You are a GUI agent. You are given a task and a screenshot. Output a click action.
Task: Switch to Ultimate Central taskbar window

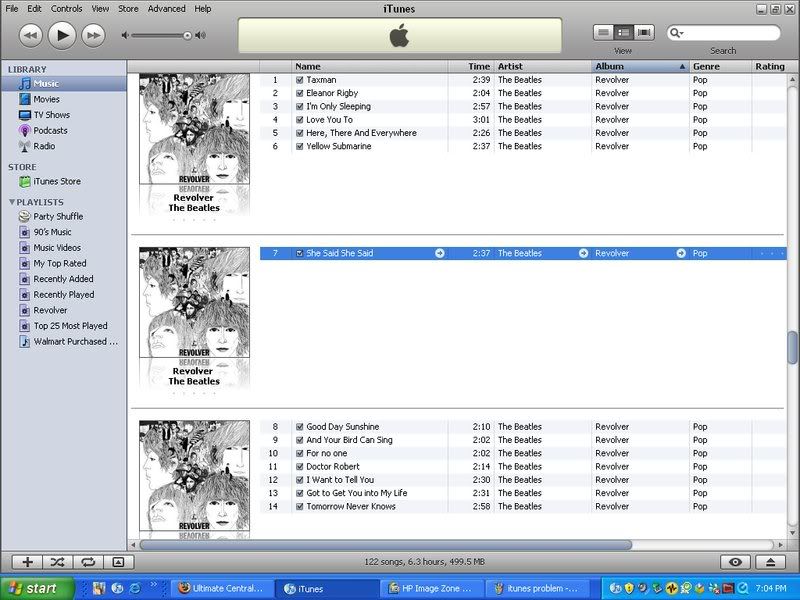(x=221, y=588)
